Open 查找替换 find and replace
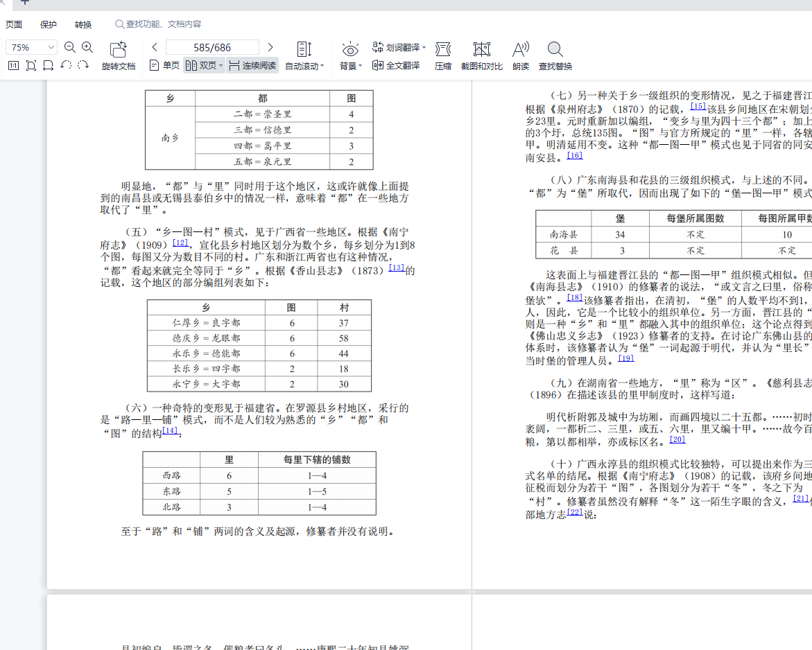Screen dimensions: 812x650 (x=555, y=56)
